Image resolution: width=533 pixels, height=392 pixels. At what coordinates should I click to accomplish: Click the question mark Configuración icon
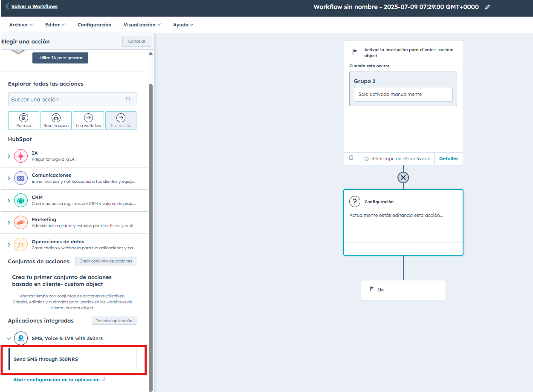tap(355, 202)
